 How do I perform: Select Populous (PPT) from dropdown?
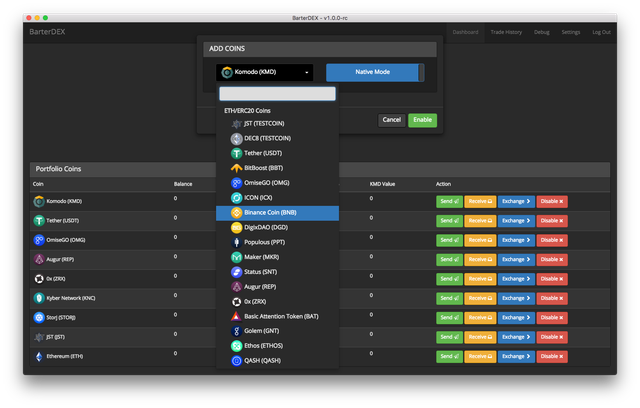coord(278,242)
